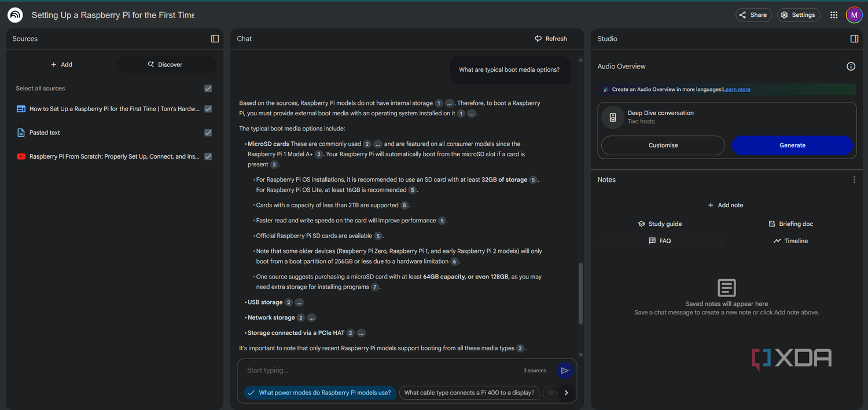Follow the Learn more link
Screen dimensions: 868x410
[x=737, y=90]
